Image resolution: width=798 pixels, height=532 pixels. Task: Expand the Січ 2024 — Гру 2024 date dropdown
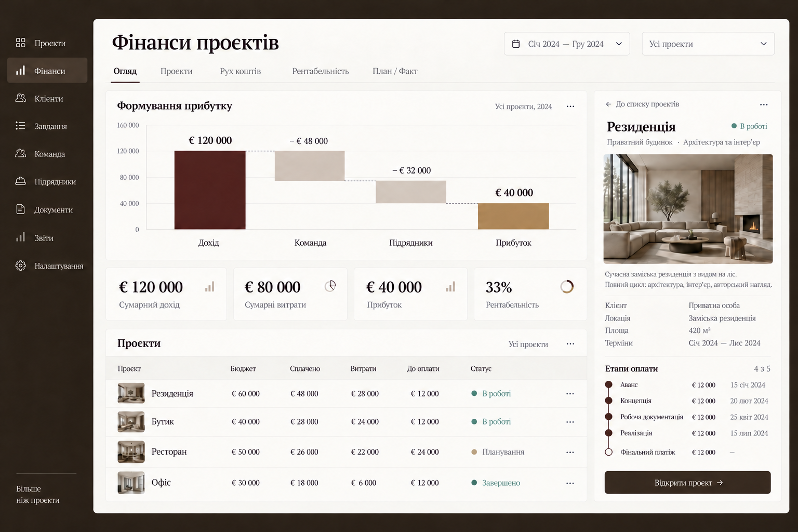point(567,44)
